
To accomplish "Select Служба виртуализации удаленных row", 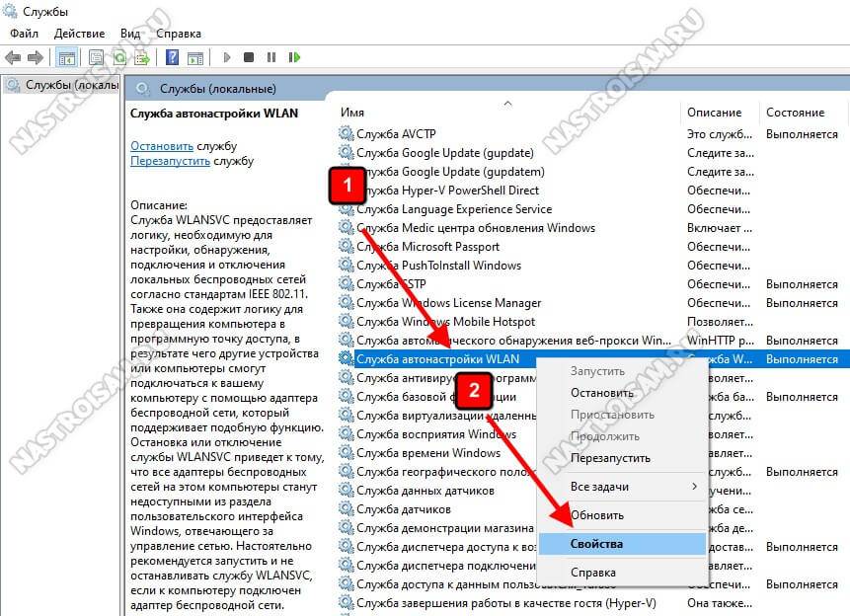I will (445, 416).
